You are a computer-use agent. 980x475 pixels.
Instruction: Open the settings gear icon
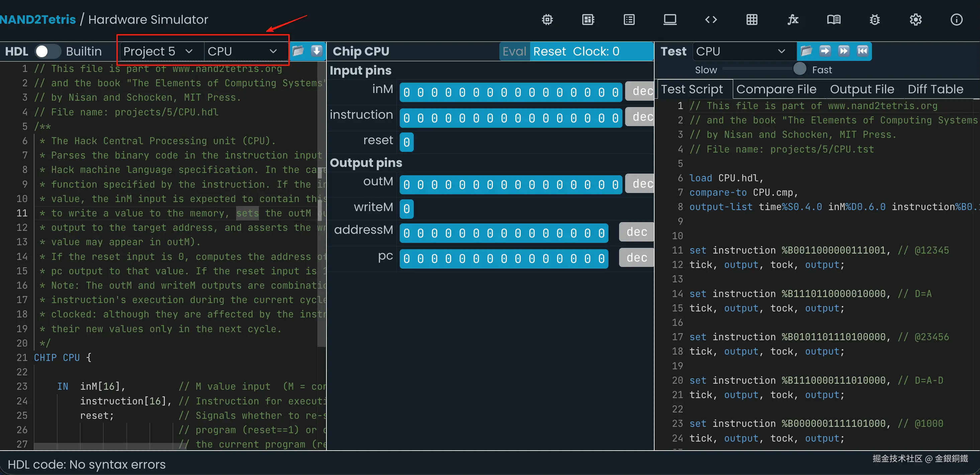point(915,19)
